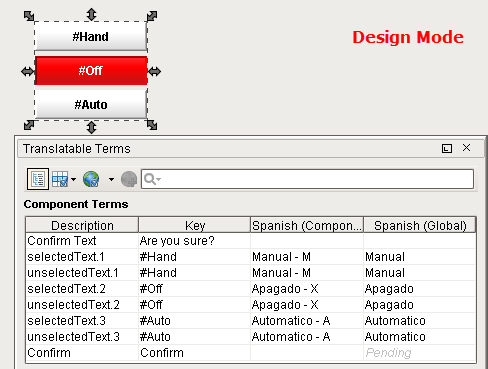Click the empty component translation for Confirm Text
Screen dimensions: 488x369
coord(307,241)
